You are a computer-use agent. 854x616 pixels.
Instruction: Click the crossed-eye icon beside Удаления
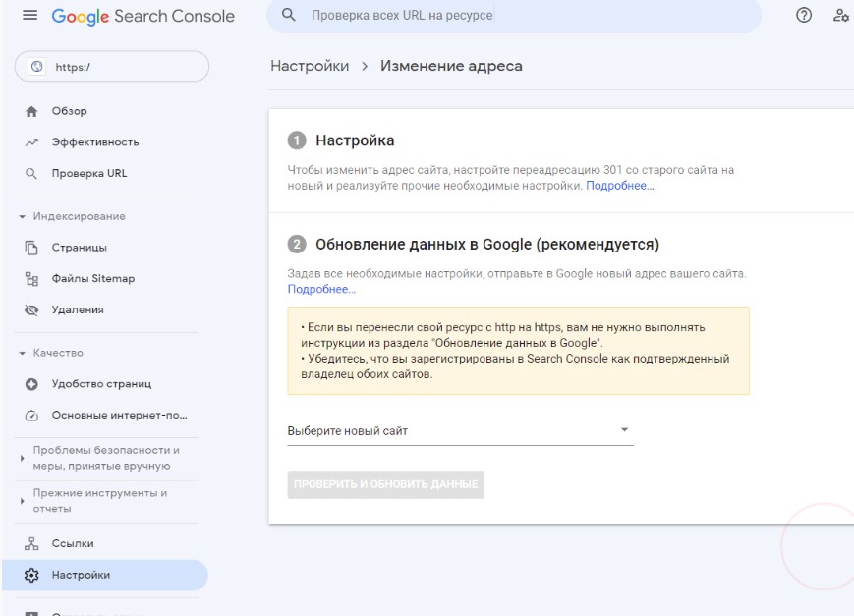click(31, 309)
